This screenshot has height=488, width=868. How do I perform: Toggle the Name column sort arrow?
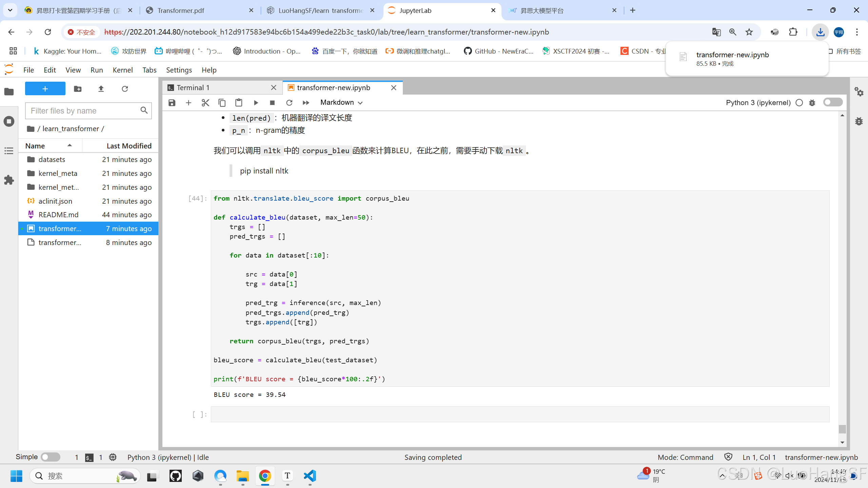(70, 145)
